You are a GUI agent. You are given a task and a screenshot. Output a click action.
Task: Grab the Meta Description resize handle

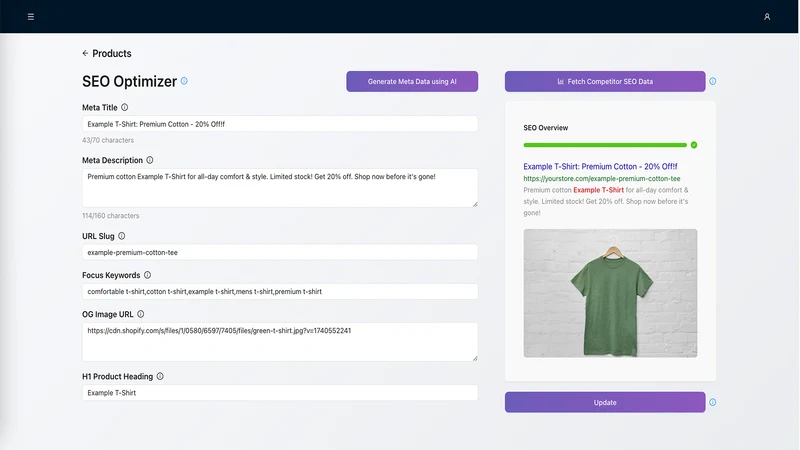click(x=475, y=204)
